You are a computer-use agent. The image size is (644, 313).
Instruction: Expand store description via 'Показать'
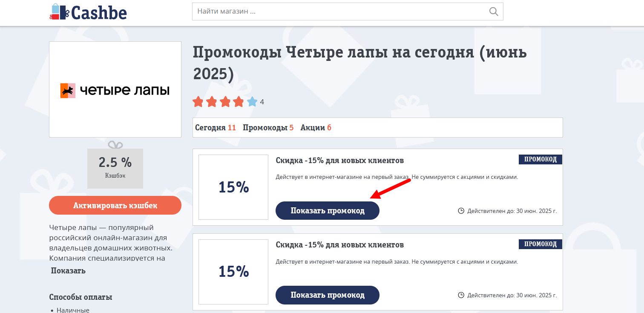[68, 270]
